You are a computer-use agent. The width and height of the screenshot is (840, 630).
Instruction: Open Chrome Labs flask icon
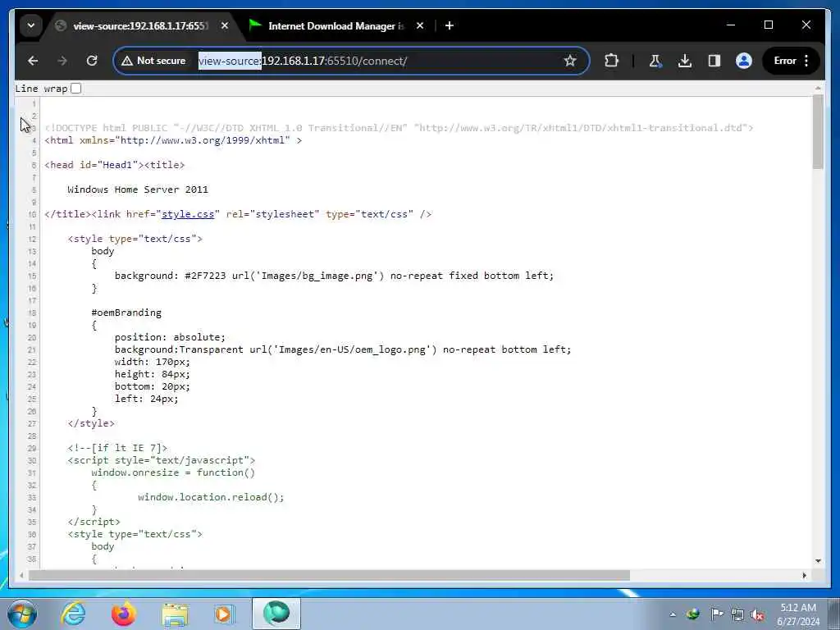point(655,61)
